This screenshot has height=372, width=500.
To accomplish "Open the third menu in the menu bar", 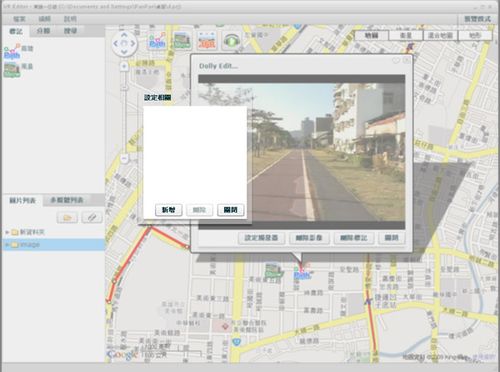I will click(x=70, y=19).
